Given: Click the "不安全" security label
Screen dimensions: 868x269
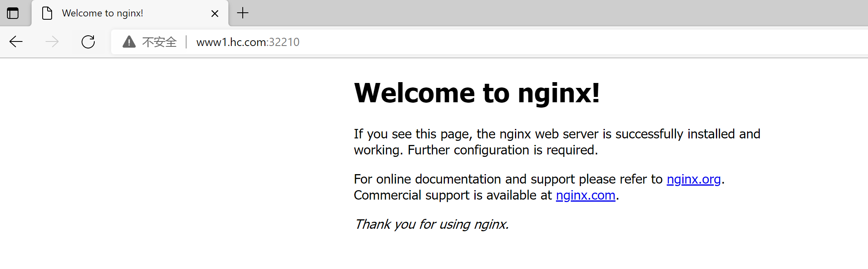Looking at the screenshot, I should pos(159,42).
